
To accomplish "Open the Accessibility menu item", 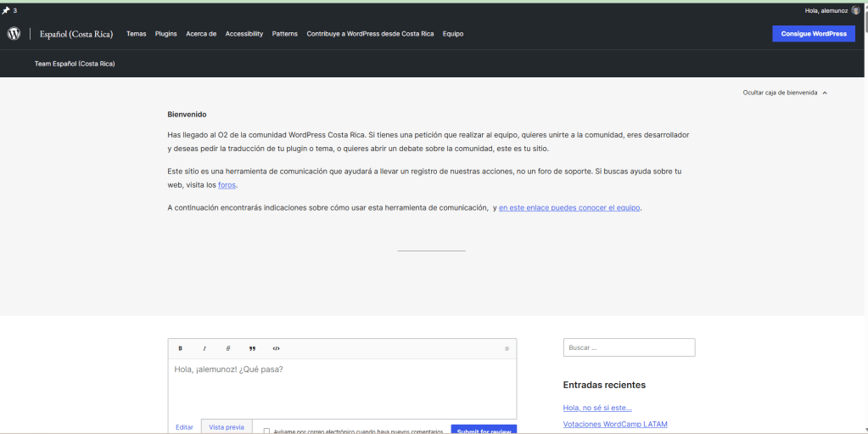I will click(x=244, y=34).
